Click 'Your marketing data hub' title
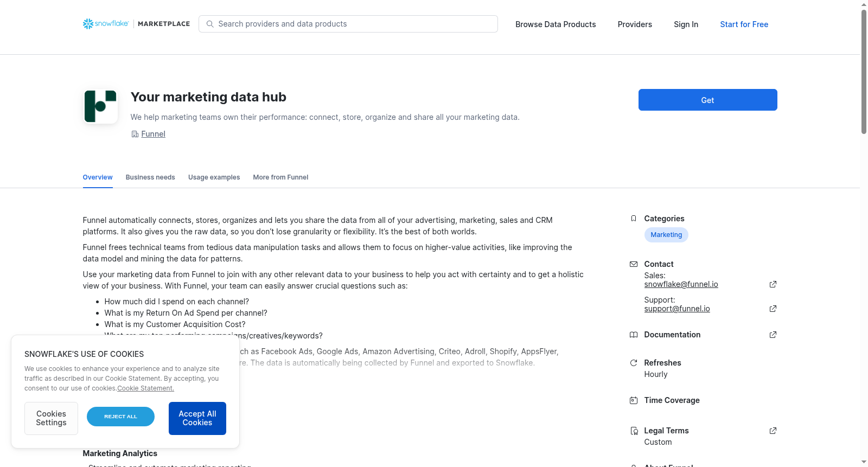The image size is (868, 467). [208, 97]
